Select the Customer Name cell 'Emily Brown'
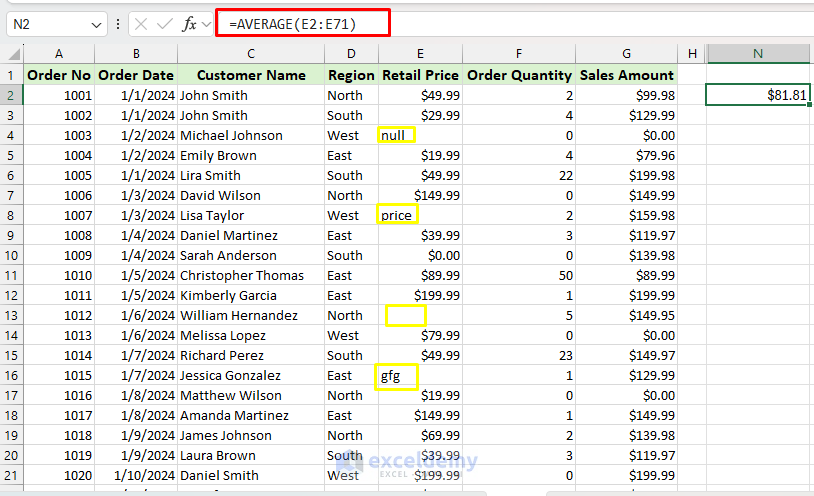 pos(251,155)
